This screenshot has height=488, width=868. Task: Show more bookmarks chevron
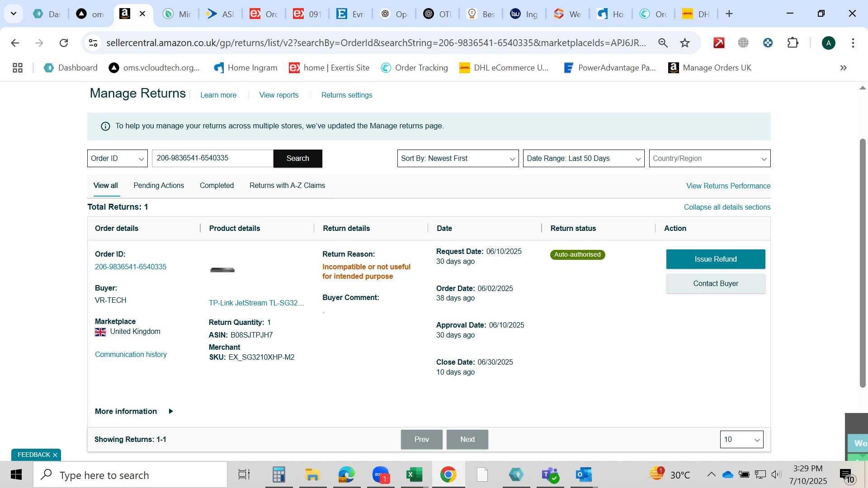843,68
